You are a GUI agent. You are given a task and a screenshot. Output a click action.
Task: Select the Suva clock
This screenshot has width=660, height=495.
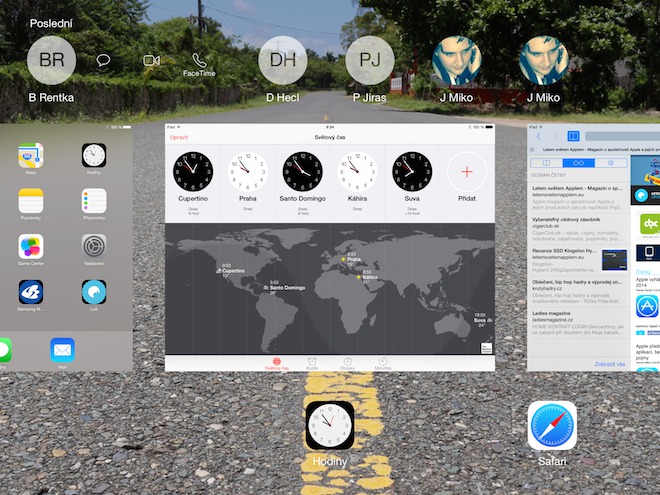412,172
